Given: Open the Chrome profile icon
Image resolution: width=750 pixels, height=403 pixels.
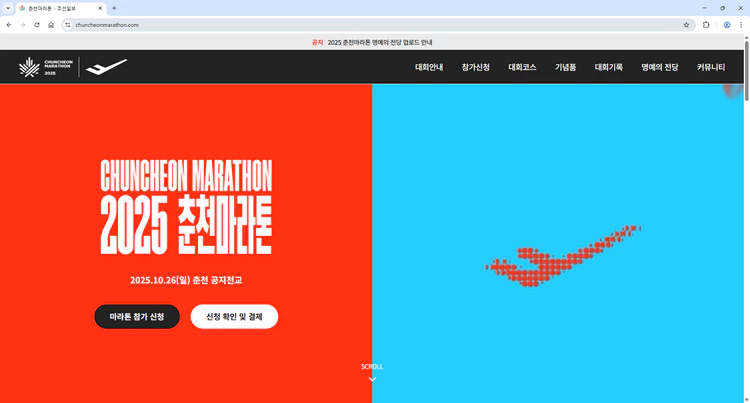Looking at the screenshot, I should tap(727, 24).
